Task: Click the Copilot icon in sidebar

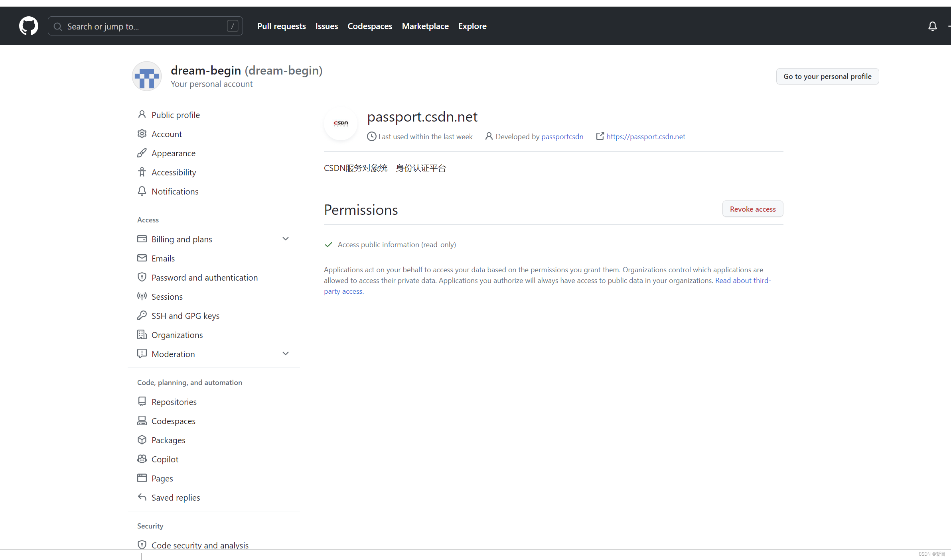Action: 142,459
